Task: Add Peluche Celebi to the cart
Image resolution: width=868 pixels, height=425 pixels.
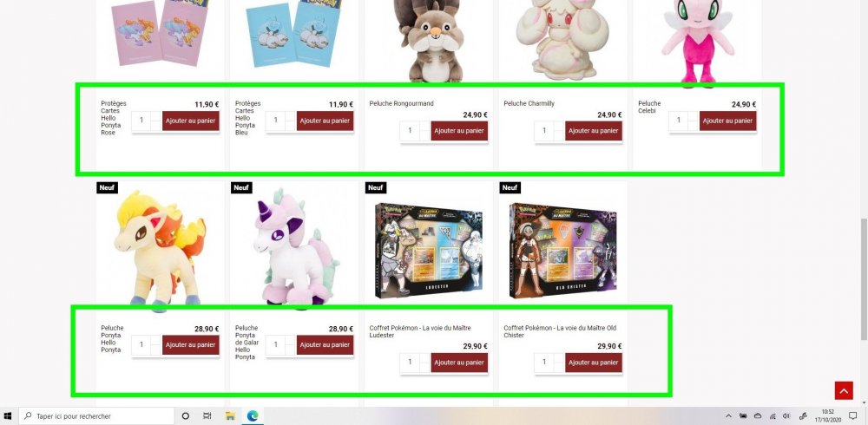Action: tap(727, 121)
